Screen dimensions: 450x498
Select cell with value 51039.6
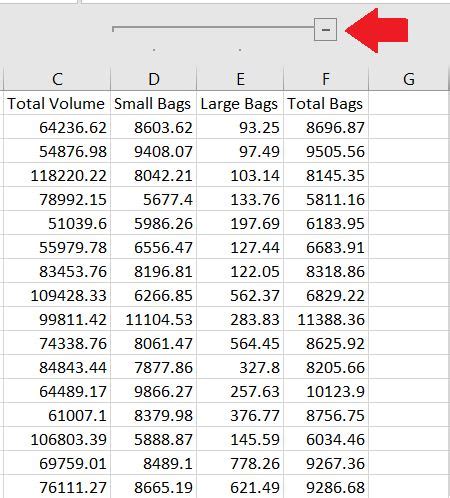57,223
